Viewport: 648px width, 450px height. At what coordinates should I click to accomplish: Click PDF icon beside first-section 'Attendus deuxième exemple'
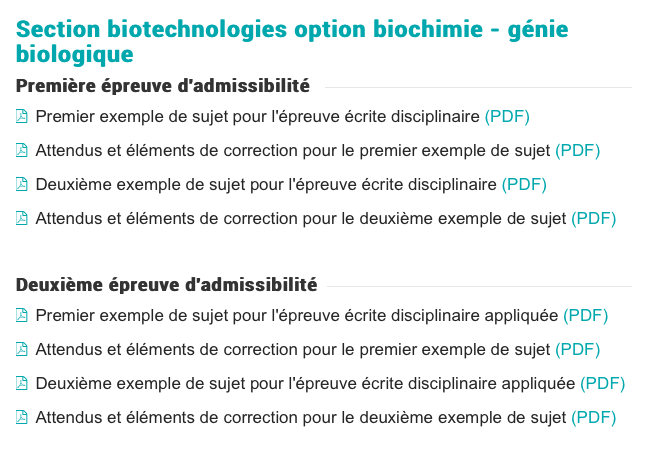[x=21, y=218]
